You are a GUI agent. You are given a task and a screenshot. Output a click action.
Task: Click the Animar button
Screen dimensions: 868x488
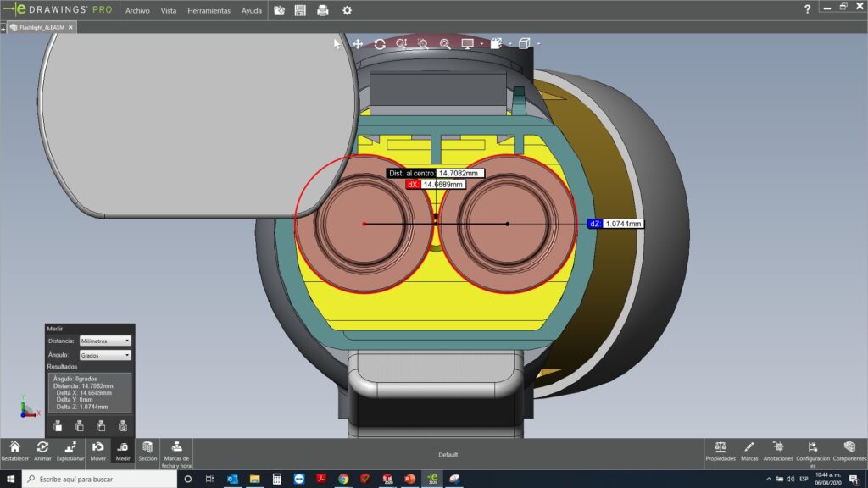click(x=42, y=451)
